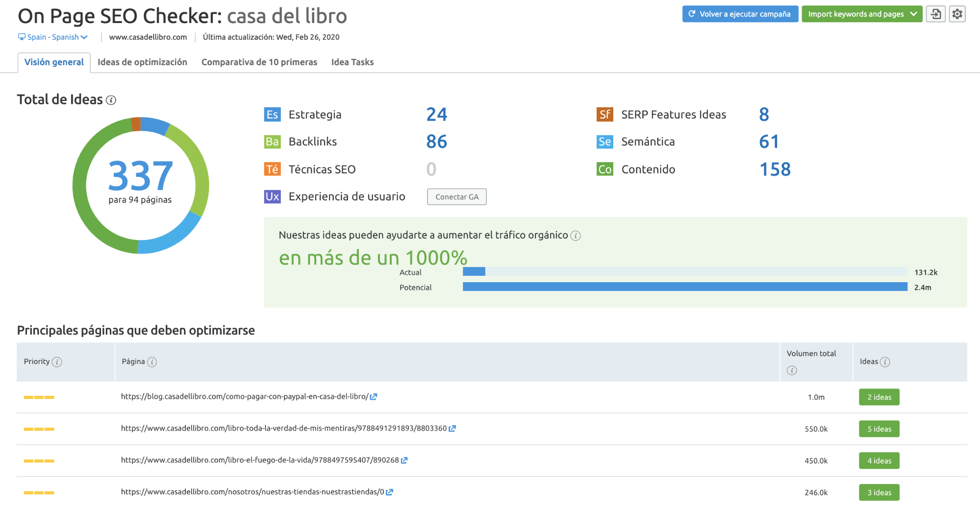980x508 pixels.
Task: Click info icon next to Priority header
Action: 57,362
